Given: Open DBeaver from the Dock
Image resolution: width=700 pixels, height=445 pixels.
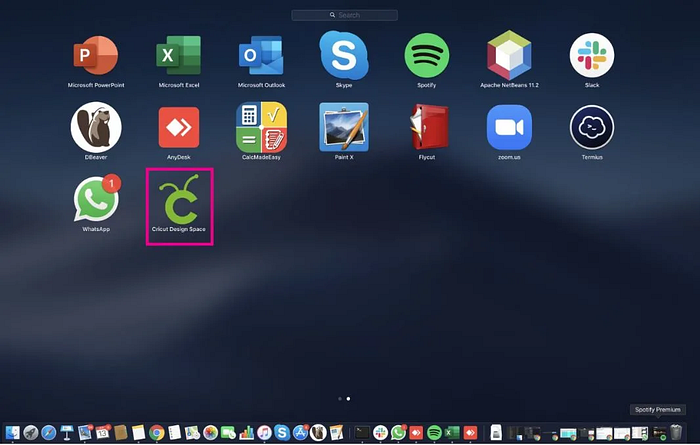Looking at the screenshot, I should pyautogui.click(x=318, y=433).
